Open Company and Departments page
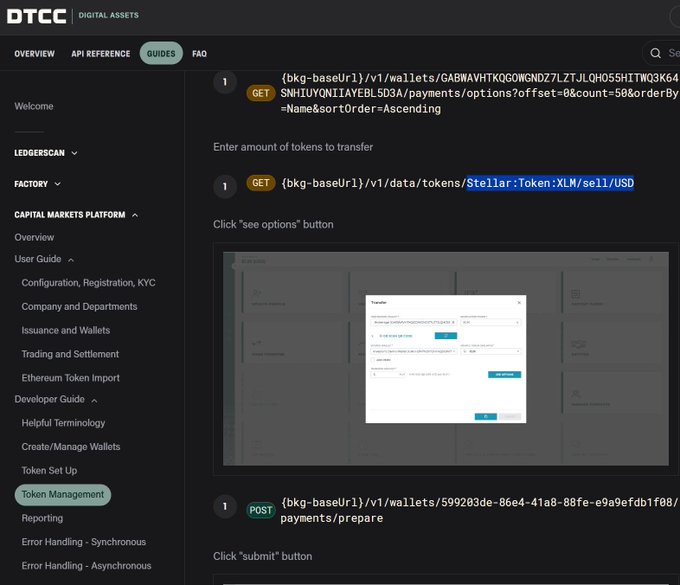The image size is (680, 585). click(79, 307)
